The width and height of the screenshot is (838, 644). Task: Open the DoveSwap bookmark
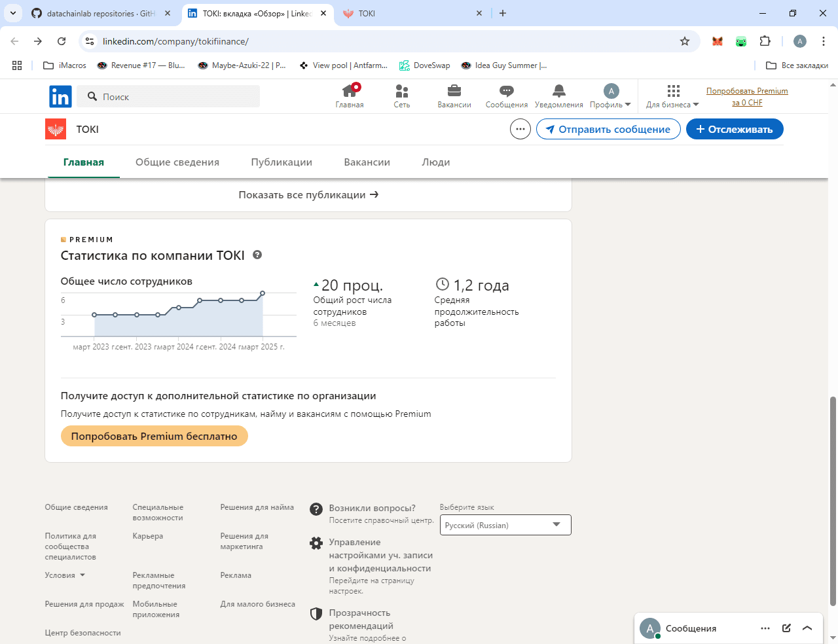pyautogui.click(x=425, y=65)
